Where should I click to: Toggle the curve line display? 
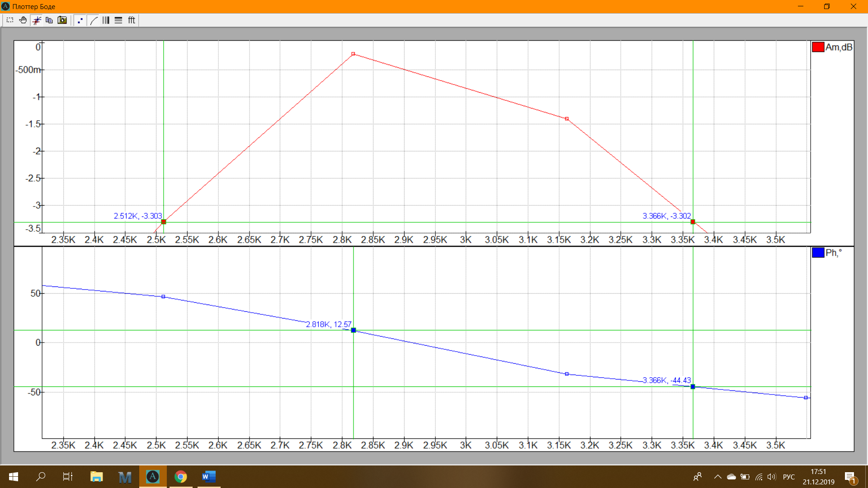click(x=94, y=20)
